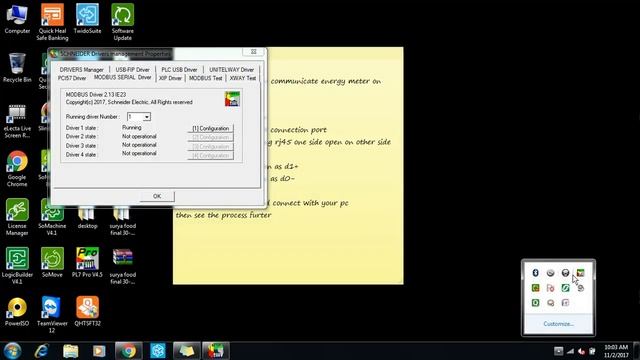Open Google Chrome desktop shortcut
The width and height of the screenshot is (640, 360).
coord(17,169)
